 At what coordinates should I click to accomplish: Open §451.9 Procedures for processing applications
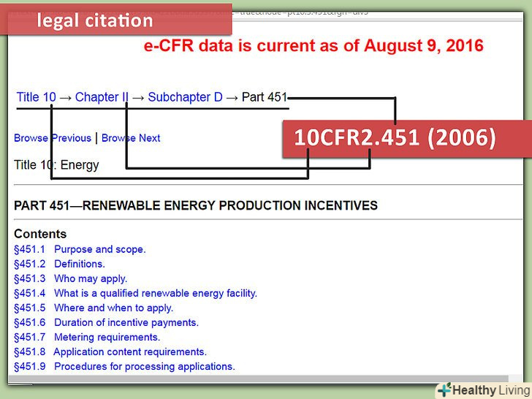(x=124, y=366)
